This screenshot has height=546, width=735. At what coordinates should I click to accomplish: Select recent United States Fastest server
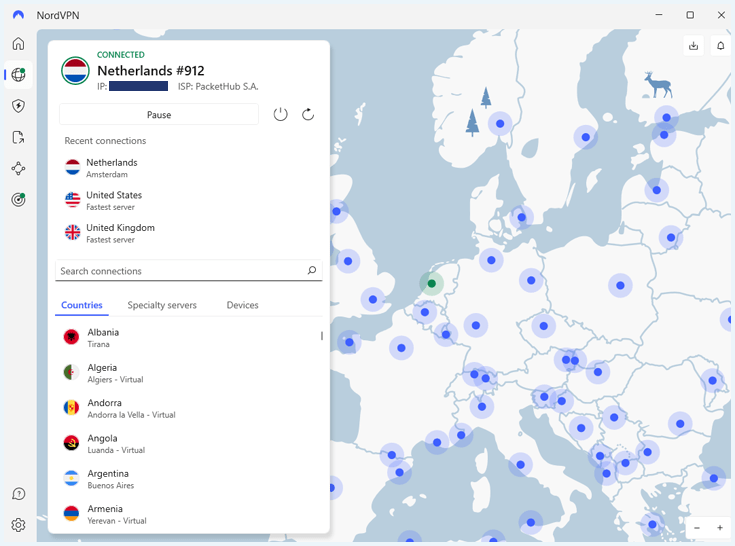188,200
